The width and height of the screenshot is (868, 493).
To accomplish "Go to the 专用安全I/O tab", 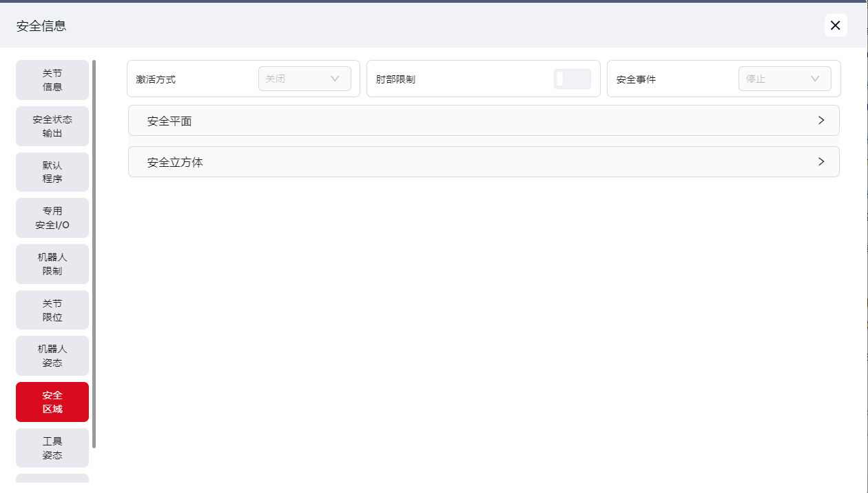I will [x=52, y=218].
